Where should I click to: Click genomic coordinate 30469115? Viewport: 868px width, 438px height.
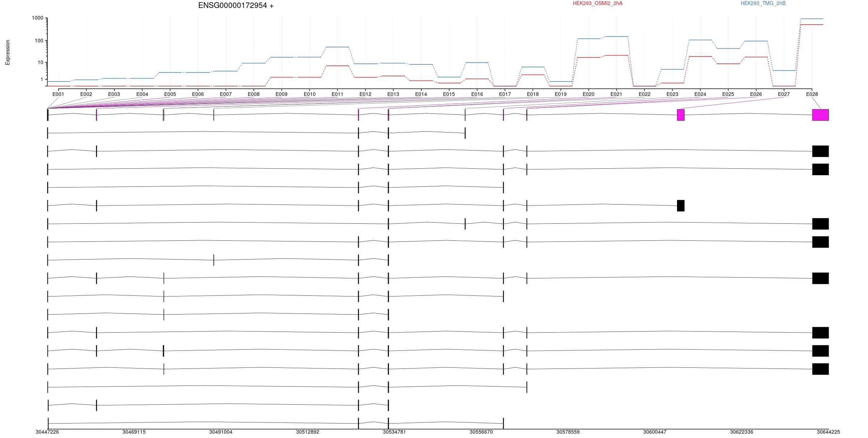134,432
